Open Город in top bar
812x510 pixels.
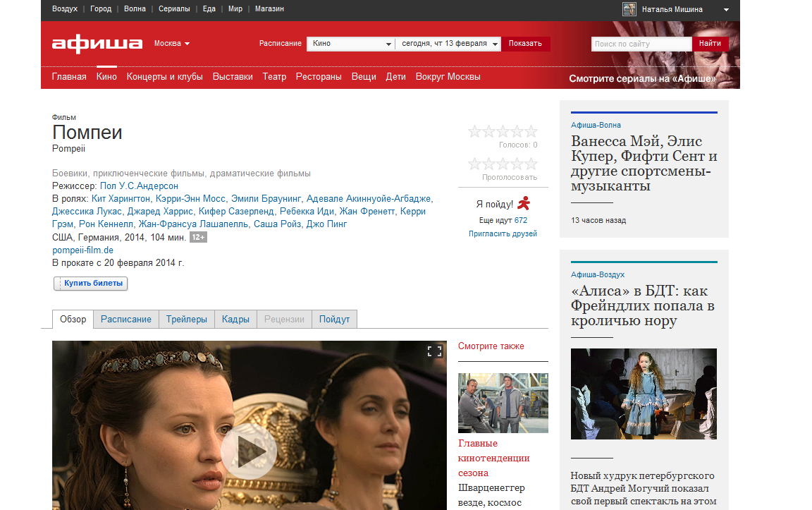pos(101,8)
